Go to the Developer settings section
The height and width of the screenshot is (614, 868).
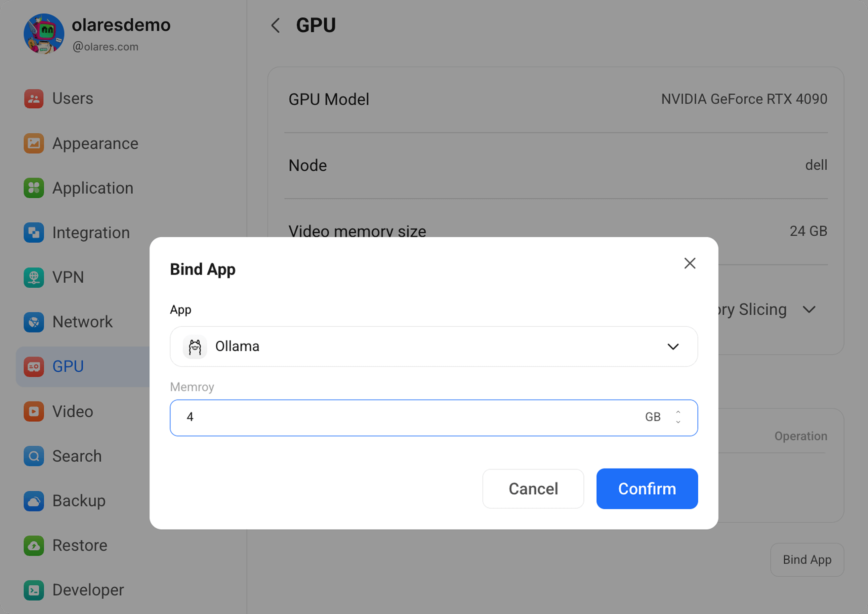pos(88,590)
